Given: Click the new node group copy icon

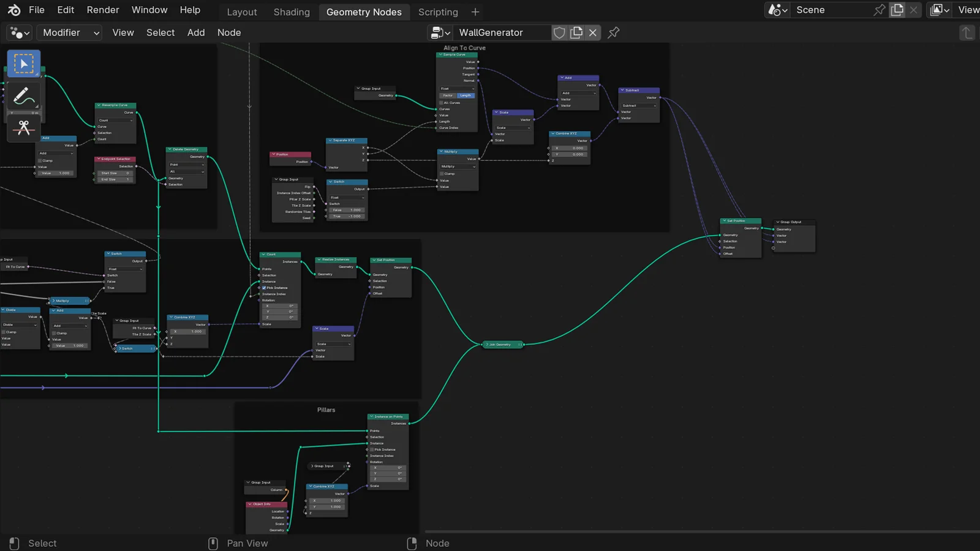Looking at the screenshot, I should click(576, 32).
